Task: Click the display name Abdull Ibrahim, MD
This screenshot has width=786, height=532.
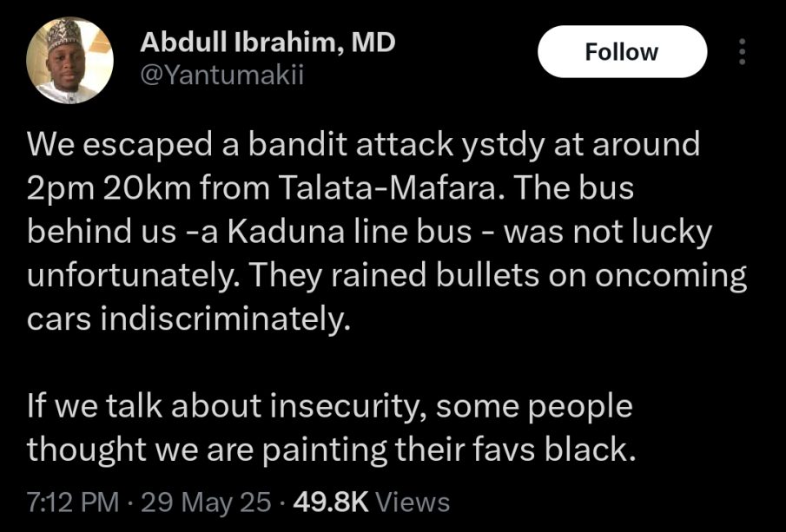Action: (x=268, y=43)
